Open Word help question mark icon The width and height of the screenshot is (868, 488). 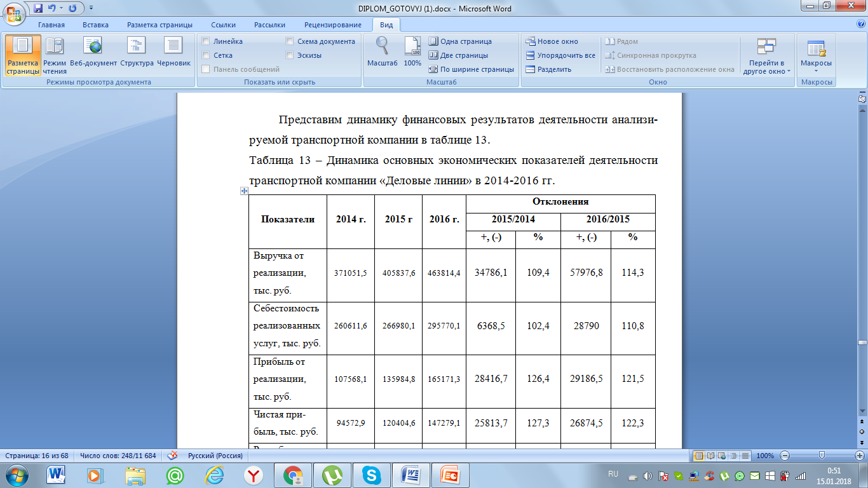861,24
